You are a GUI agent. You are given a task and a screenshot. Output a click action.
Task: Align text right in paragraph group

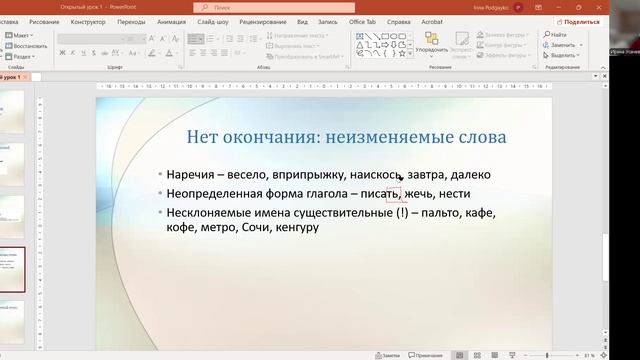pyautogui.click(x=213, y=53)
